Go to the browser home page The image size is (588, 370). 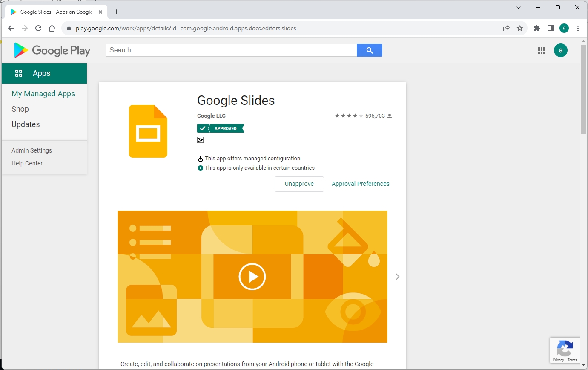click(x=52, y=28)
